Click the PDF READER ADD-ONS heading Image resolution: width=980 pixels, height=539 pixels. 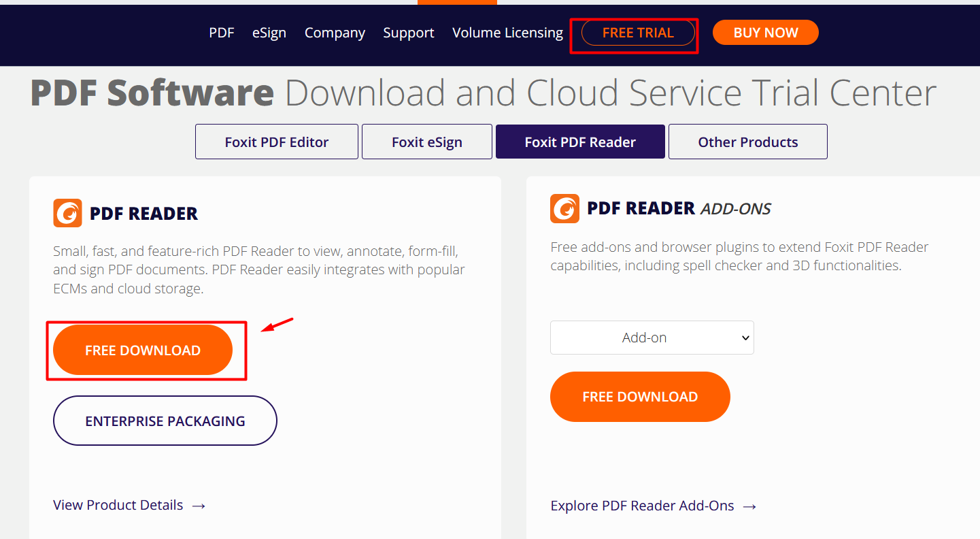click(679, 209)
